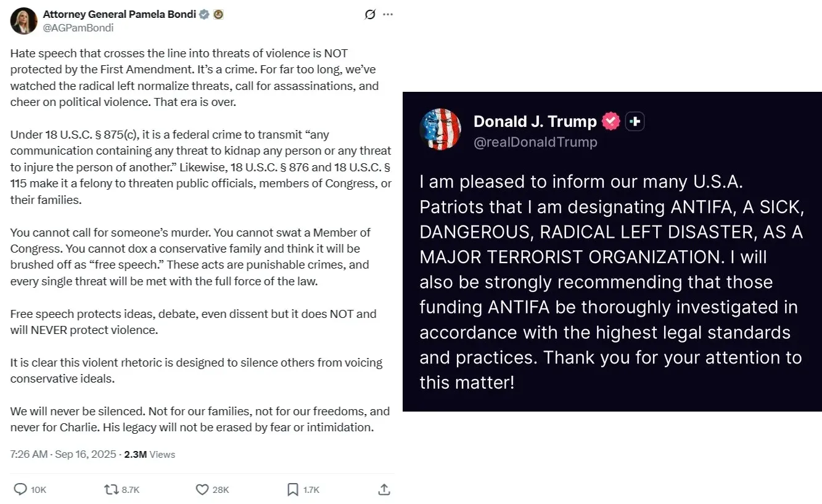Expand the repost options via retweet control
Screen dimensions: 822x504
pyautogui.click(x=111, y=489)
